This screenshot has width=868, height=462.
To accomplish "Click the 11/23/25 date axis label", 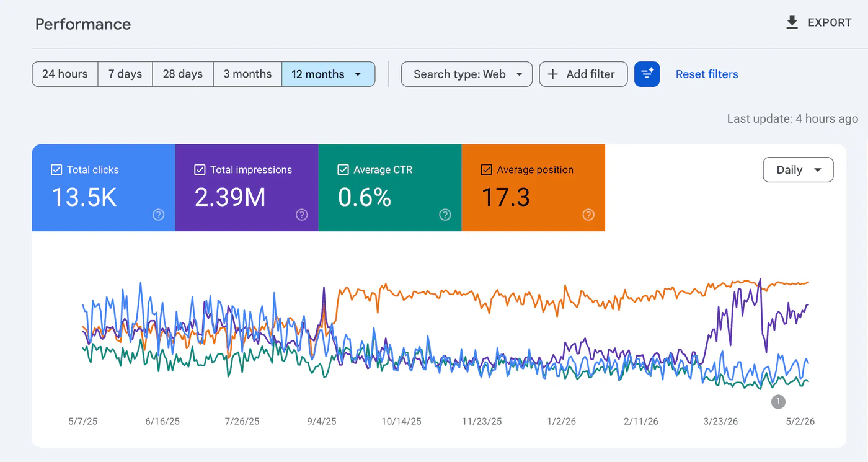I will [482, 422].
